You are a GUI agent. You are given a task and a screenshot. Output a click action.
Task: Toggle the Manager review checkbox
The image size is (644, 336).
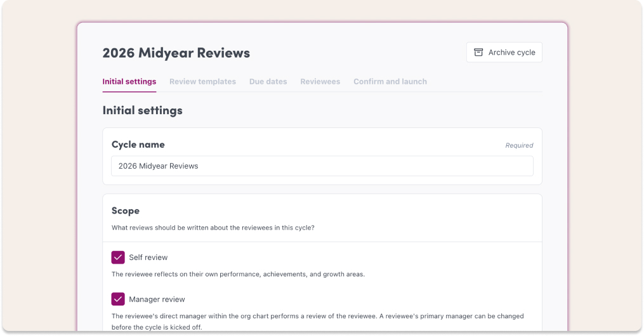[118, 299]
